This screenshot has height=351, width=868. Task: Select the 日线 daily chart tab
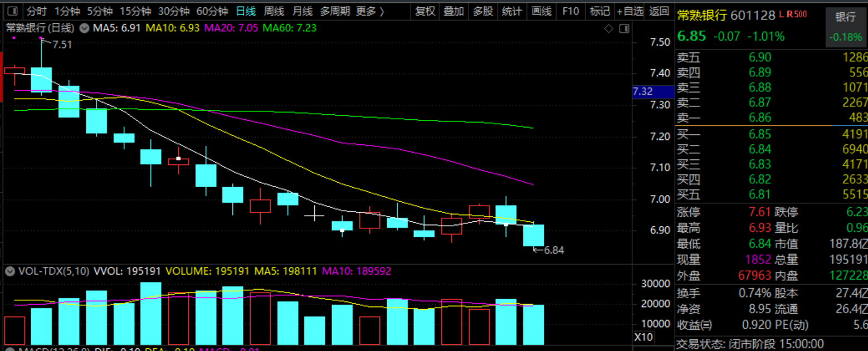click(x=246, y=11)
